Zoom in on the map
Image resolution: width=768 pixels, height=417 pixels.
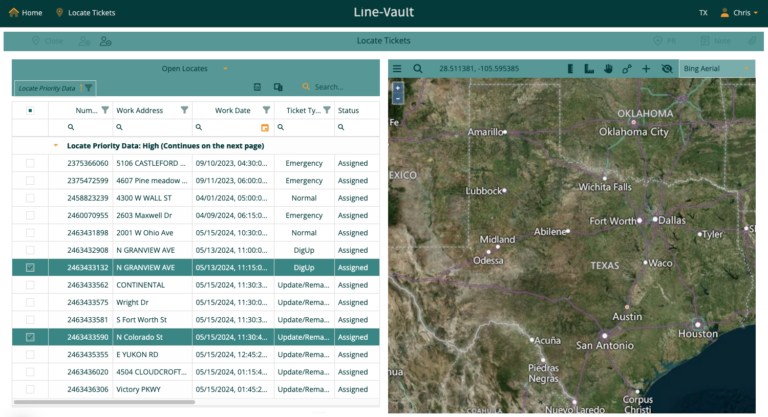399,87
